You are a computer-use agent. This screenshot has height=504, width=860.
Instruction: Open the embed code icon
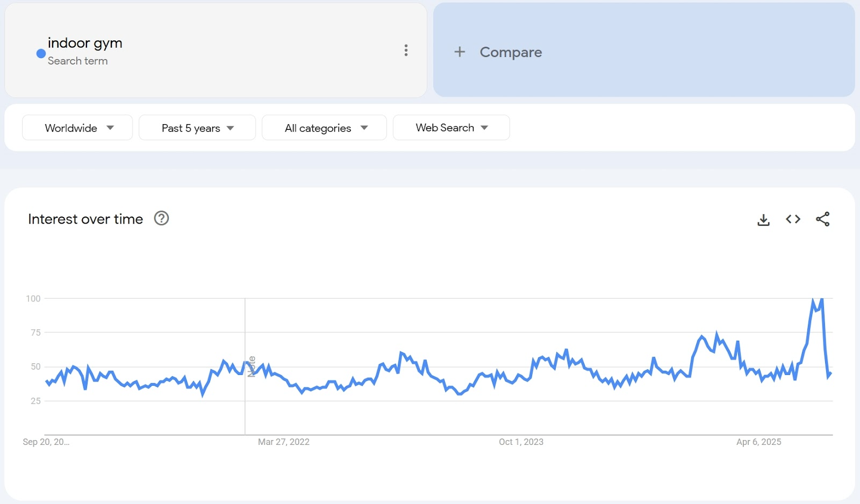[793, 219]
